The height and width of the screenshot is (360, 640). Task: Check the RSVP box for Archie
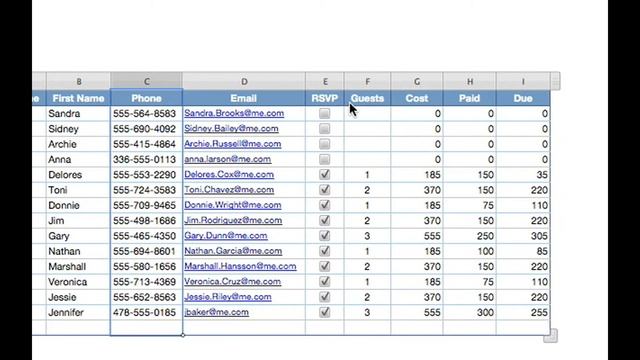click(324, 144)
